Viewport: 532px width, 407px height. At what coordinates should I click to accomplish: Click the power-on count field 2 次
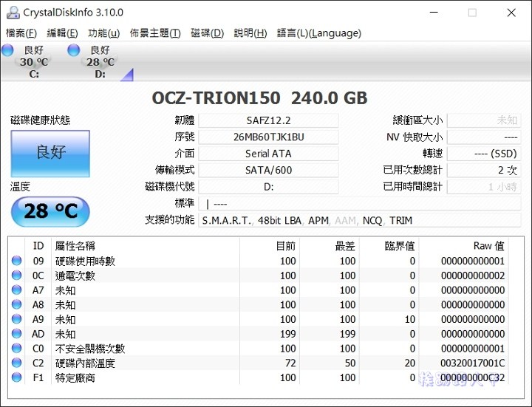tap(484, 170)
